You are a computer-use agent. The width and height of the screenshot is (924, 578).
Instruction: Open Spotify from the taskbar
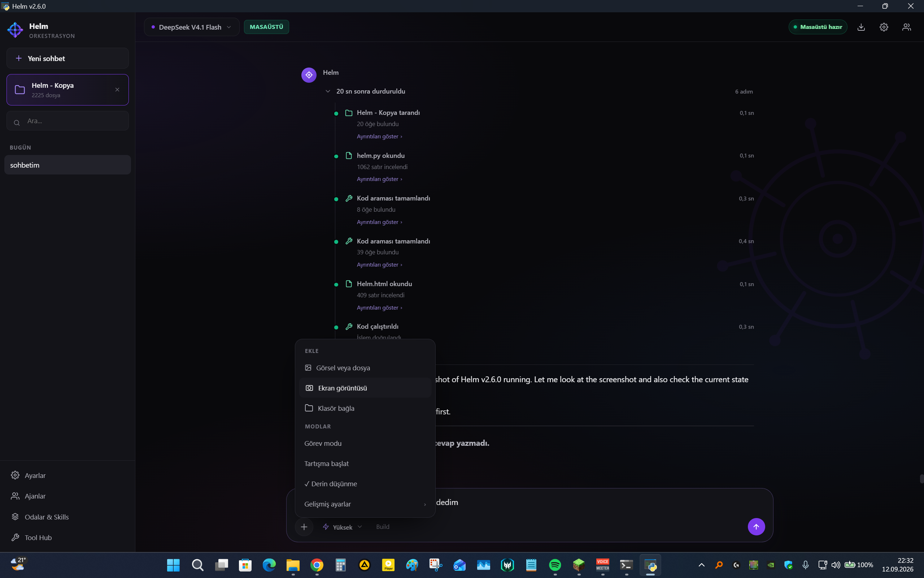555,565
